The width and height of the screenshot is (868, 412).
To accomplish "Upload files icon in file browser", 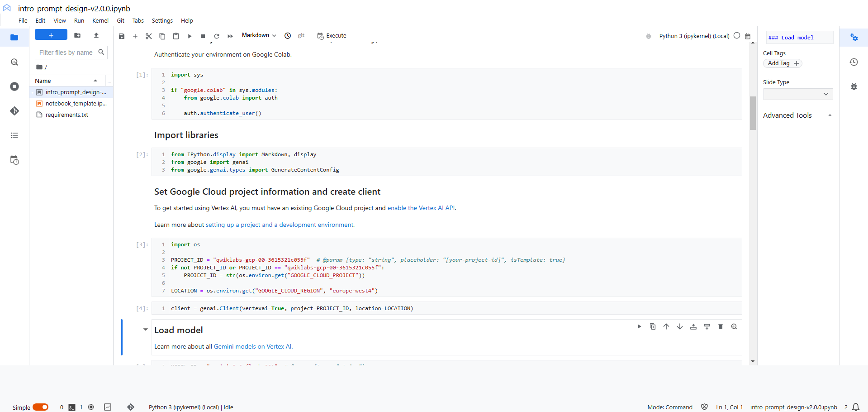I will coord(96,35).
